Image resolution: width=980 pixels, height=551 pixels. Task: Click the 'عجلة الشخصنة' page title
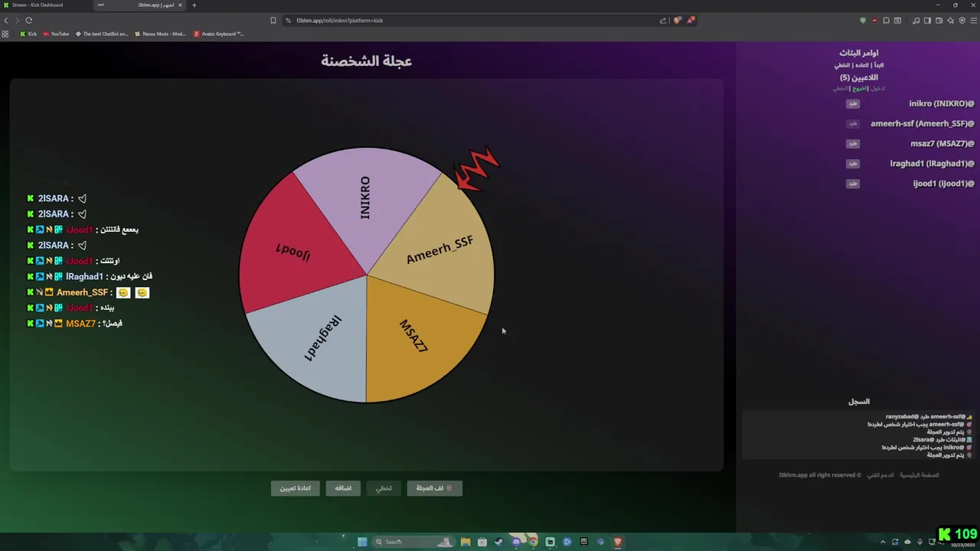(366, 60)
